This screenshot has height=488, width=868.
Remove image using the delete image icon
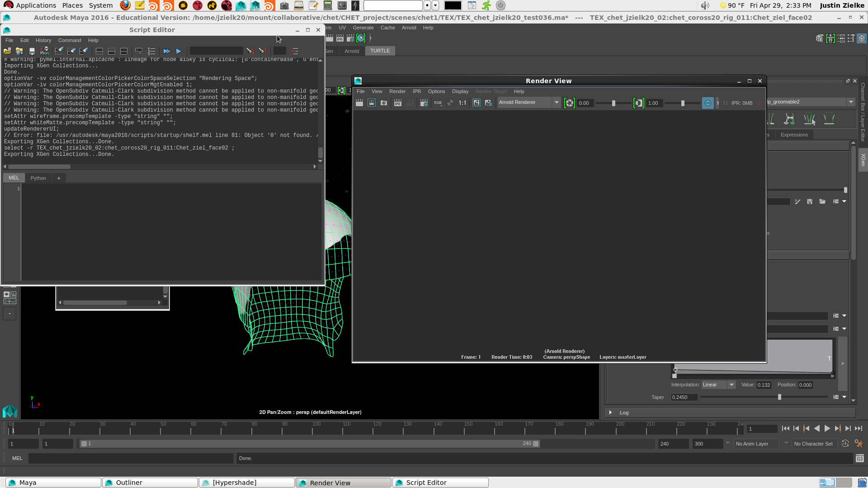[488, 103]
